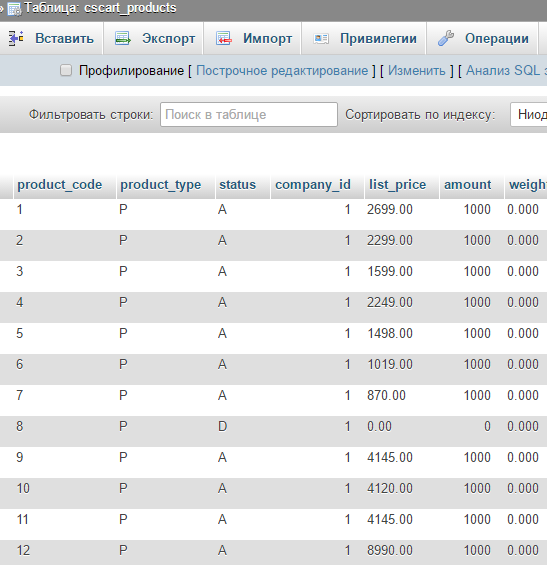Image resolution: width=547 pixels, height=565 pixels.
Task: Click product_code cell 7
Action: (20, 395)
